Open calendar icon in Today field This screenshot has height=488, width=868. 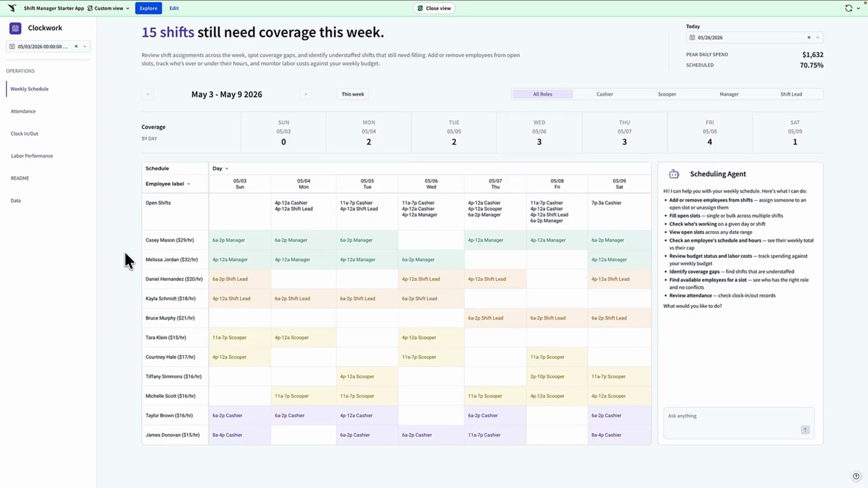[692, 37]
